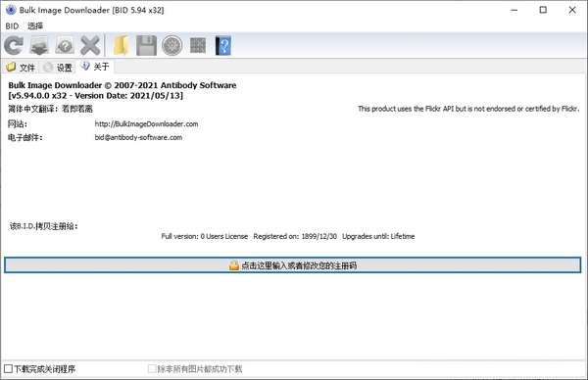This screenshot has width=588, height=380.
Task: Switch to the 文件 tab
Action: (21, 67)
